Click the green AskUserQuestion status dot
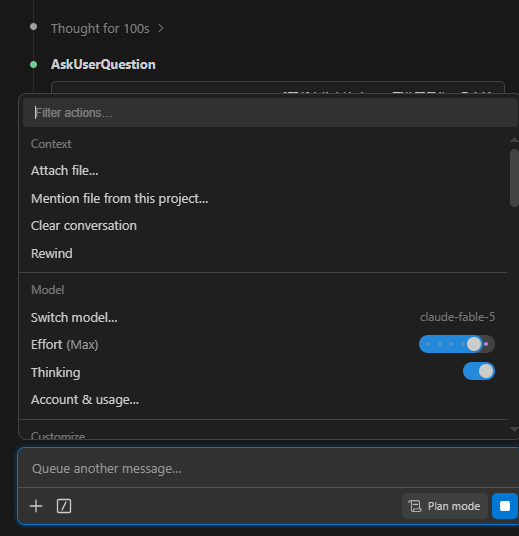This screenshot has height=536, width=519. click(34, 64)
